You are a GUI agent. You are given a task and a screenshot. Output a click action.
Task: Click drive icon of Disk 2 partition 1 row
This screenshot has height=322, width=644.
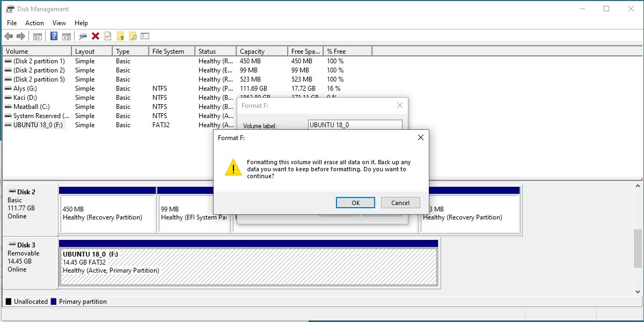(x=8, y=61)
